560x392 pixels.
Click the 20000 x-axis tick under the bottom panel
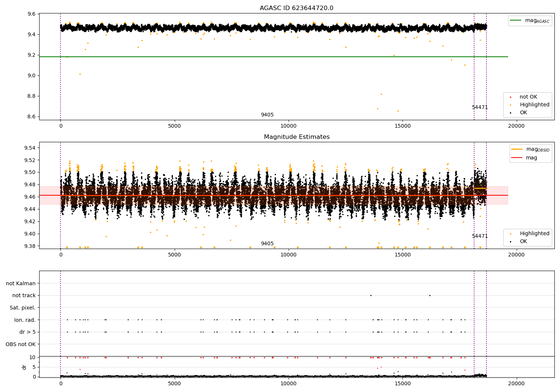pyautogui.click(x=516, y=384)
